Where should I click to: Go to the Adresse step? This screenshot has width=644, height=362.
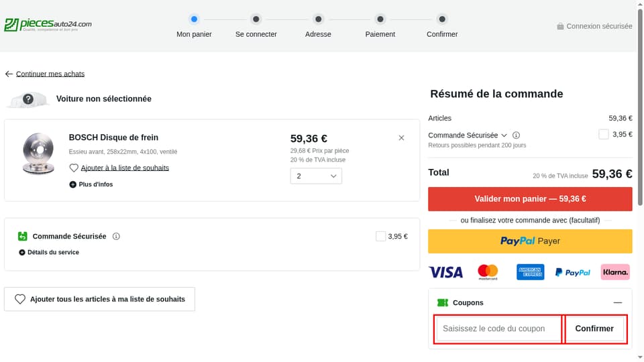[318, 27]
